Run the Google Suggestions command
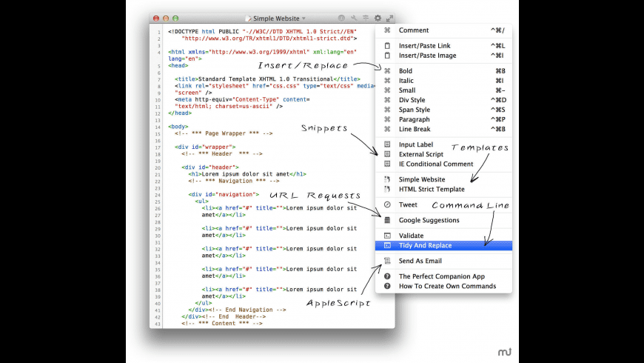This screenshot has height=363, width=644. pos(443,220)
